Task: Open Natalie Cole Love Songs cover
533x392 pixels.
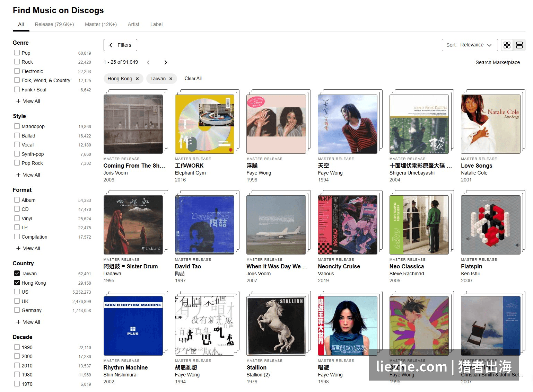Action: [491, 124]
